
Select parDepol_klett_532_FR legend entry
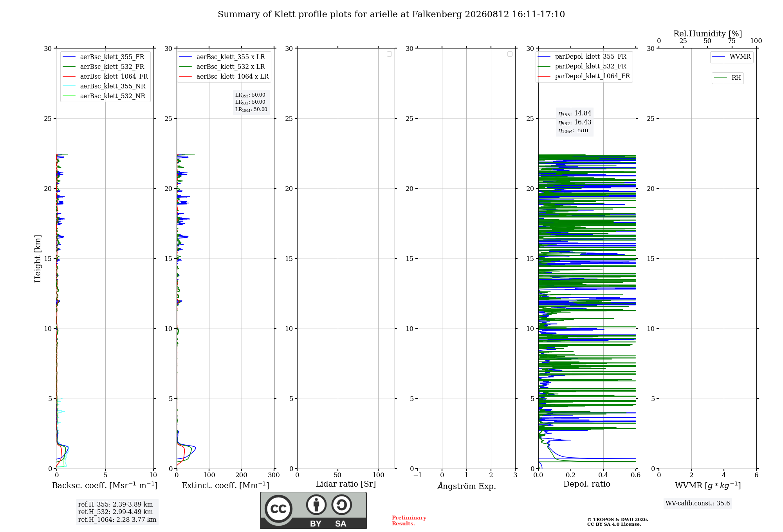[582, 66]
